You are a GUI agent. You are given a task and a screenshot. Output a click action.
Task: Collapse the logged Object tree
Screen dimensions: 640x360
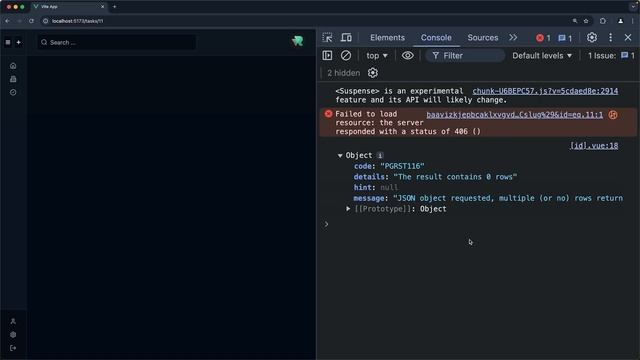click(x=340, y=156)
